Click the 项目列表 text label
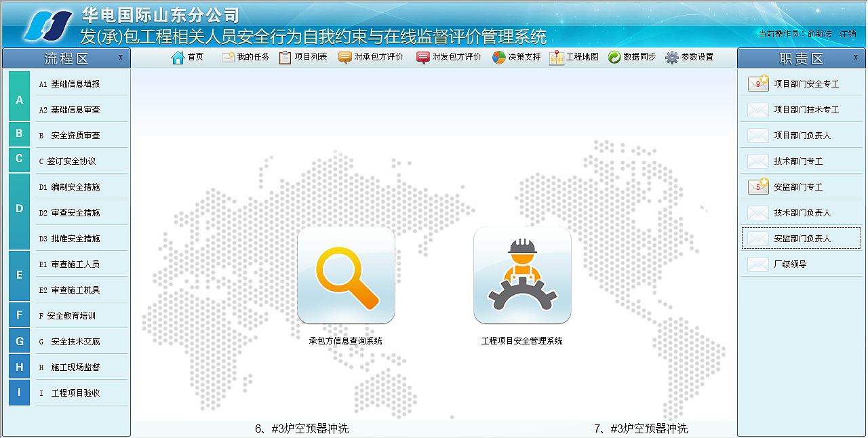The width and height of the screenshot is (868, 438). pos(311,58)
